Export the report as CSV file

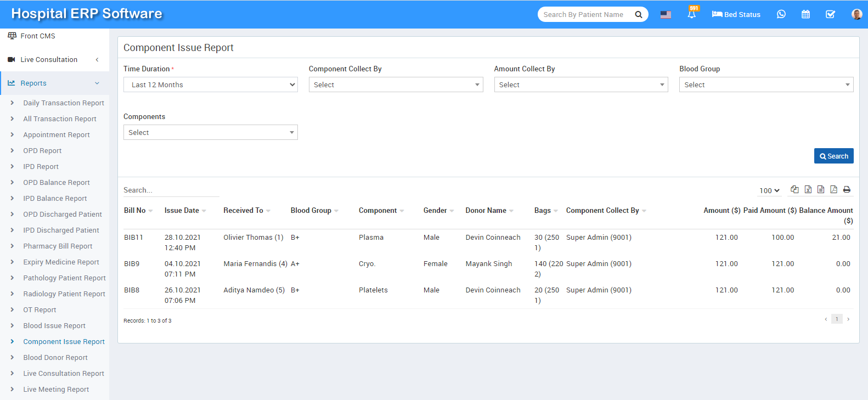(821, 190)
